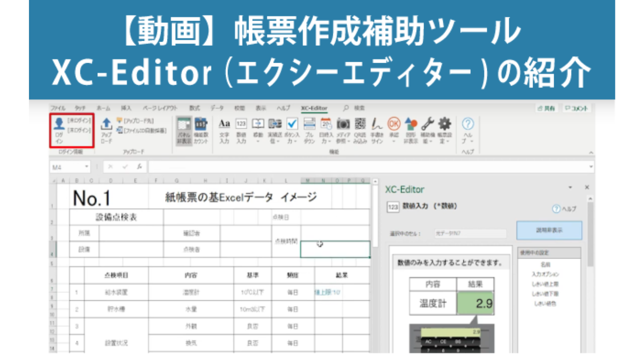Click the メディア参照 camera icon
The image size is (644, 362).
[343, 123]
